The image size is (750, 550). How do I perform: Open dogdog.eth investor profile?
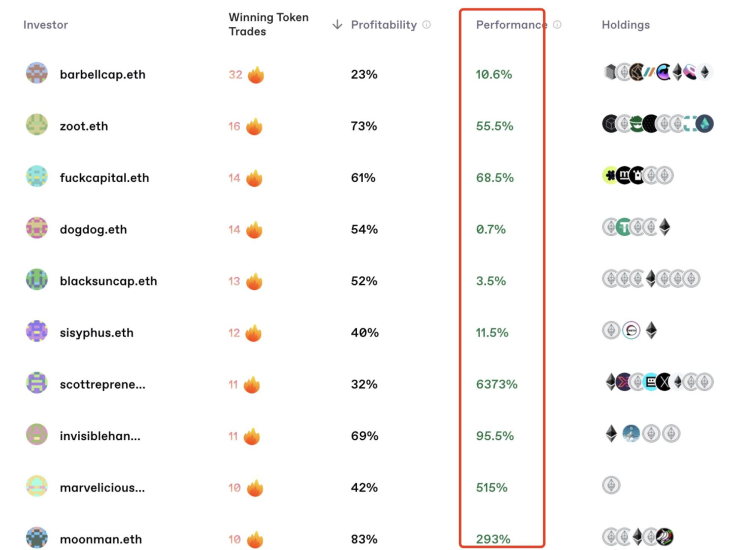[x=93, y=229]
